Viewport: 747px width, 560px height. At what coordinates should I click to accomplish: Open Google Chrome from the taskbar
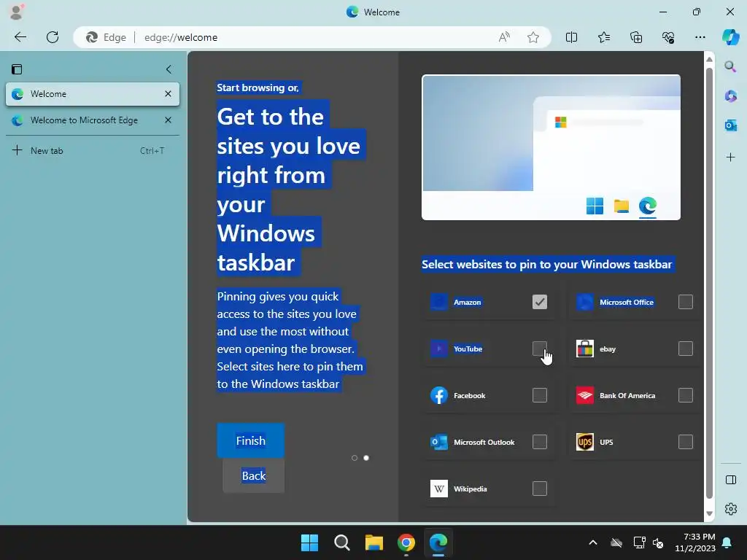coord(406,542)
